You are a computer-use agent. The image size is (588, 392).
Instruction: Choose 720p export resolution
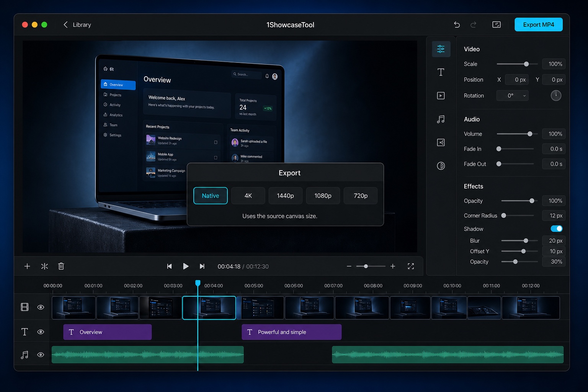click(361, 196)
